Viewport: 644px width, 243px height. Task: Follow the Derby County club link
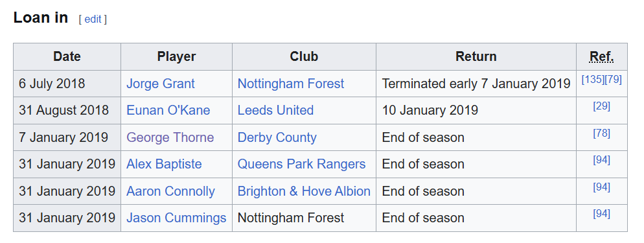click(277, 137)
